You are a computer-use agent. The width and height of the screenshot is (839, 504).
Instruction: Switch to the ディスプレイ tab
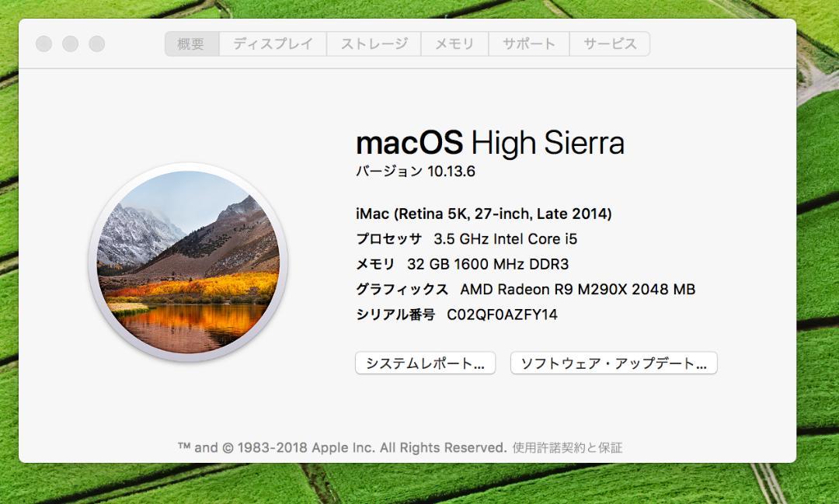pos(273,43)
